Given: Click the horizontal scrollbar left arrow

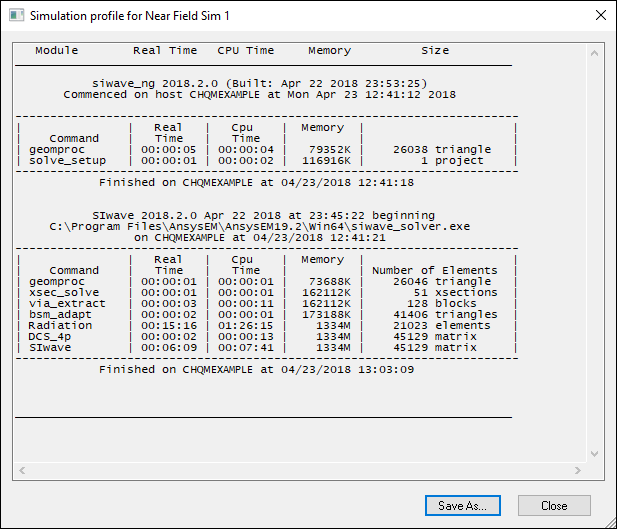Looking at the screenshot, I should coord(22,470).
